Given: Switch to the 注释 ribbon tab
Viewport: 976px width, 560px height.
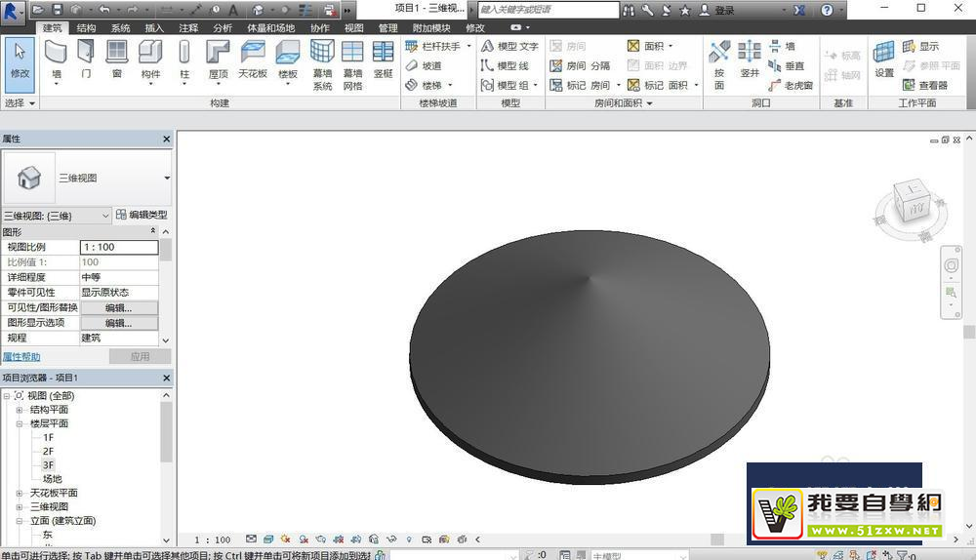Looking at the screenshot, I should click(x=188, y=28).
